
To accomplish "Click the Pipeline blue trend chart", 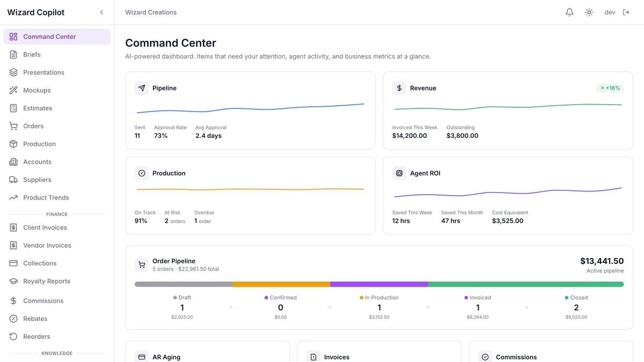I will click(x=250, y=108).
